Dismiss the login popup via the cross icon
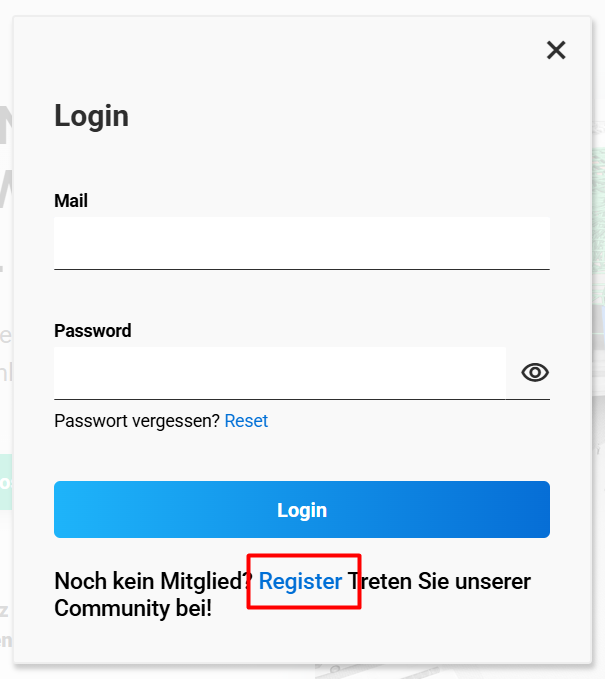 pos(556,50)
